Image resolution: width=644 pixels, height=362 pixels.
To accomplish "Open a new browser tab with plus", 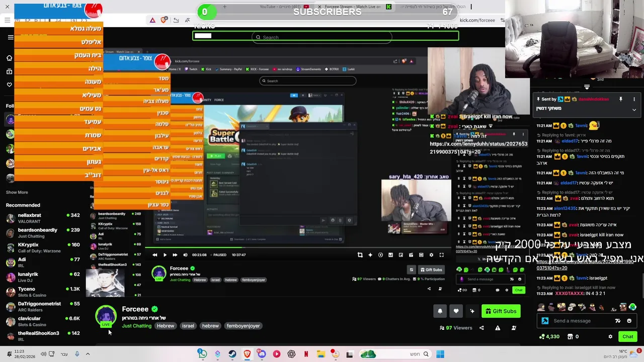I will point(224,7).
